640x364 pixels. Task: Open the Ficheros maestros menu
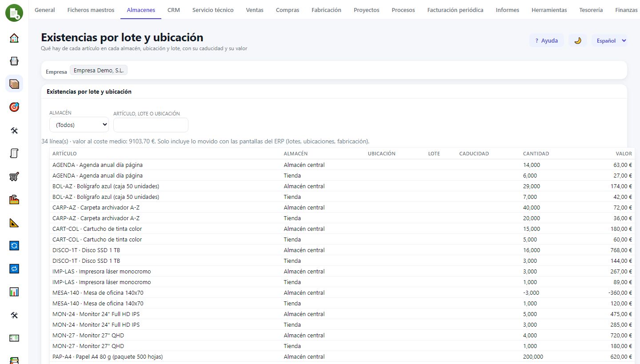(x=91, y=10)
